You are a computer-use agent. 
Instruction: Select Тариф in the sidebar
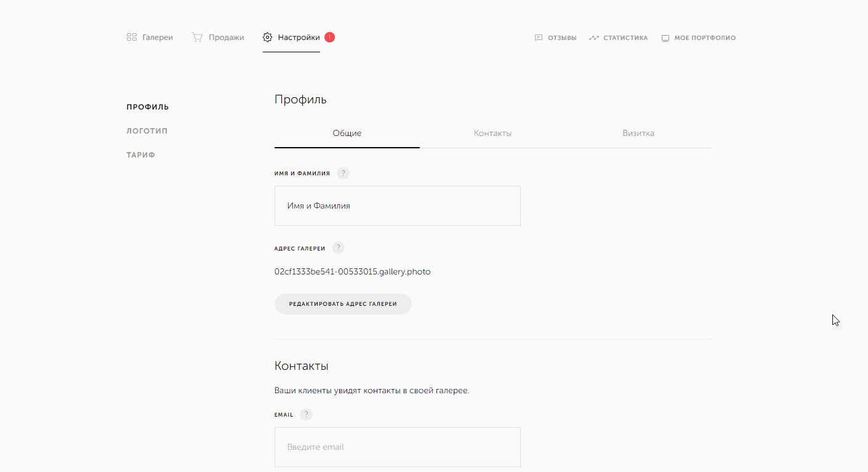141,155
